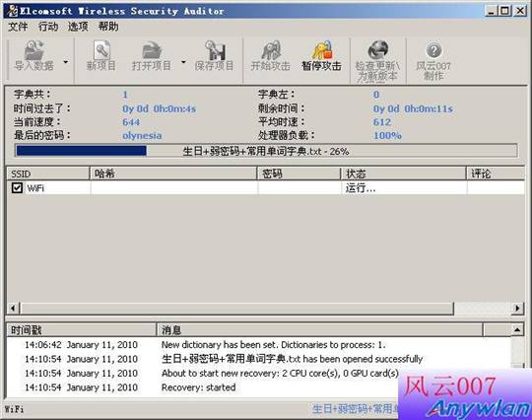Screen dimensions: 532x420
Task: Click the 导入数据 import data icon
Action: [x=33, y=50]
